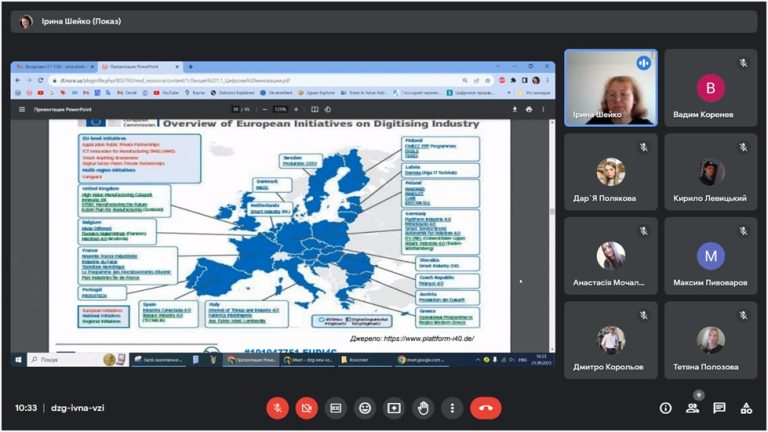Click presenter avatar in the top bar
This screenshot has width=768, height=432.
click(x=25, y=22)
